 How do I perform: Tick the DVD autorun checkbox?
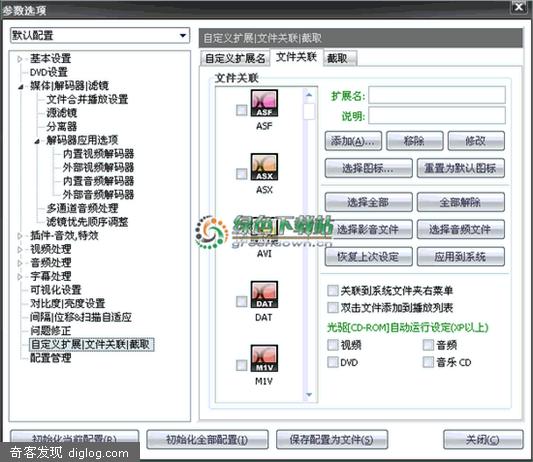pos(332,362)
